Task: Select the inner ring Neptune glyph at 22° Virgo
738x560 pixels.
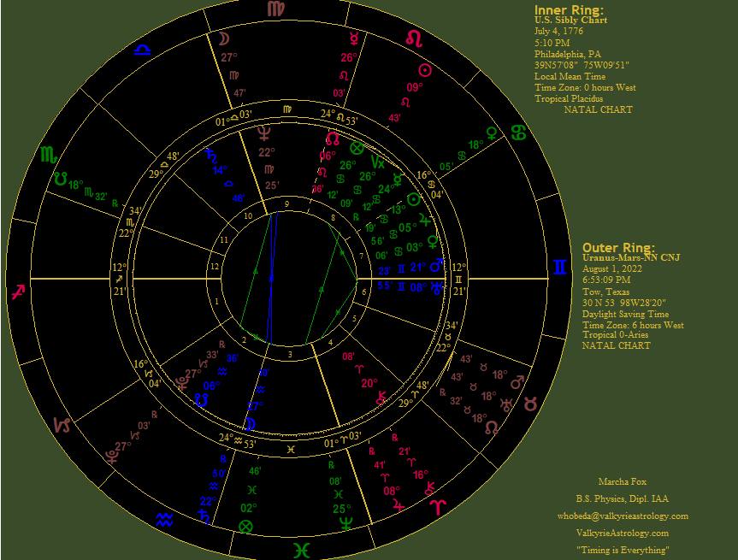Action: pyautogui.click(x=265, y=133)
